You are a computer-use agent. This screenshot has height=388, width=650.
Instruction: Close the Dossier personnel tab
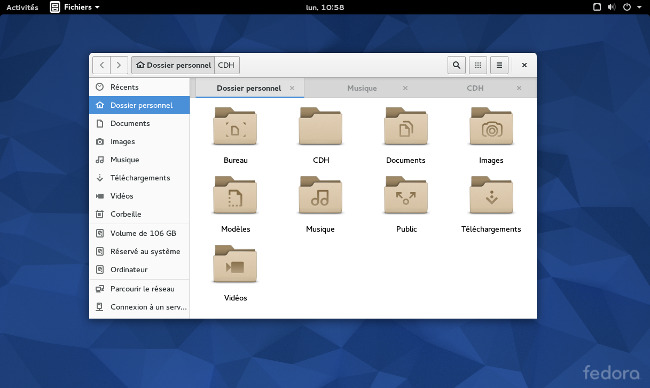pyautogui.click(x=292, y=88)
